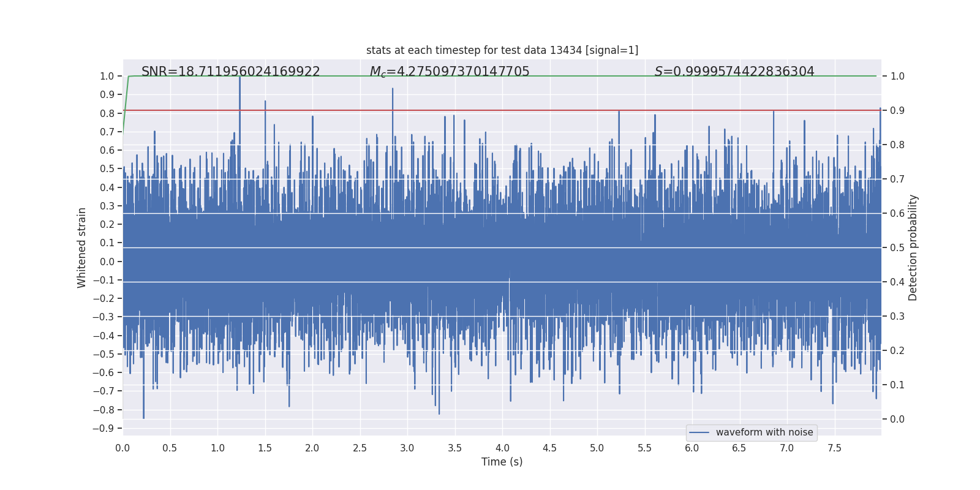Screen dimensions: 980x490
Task: Click the 'Detection probability' axis label
Action: tap(913, 247)
